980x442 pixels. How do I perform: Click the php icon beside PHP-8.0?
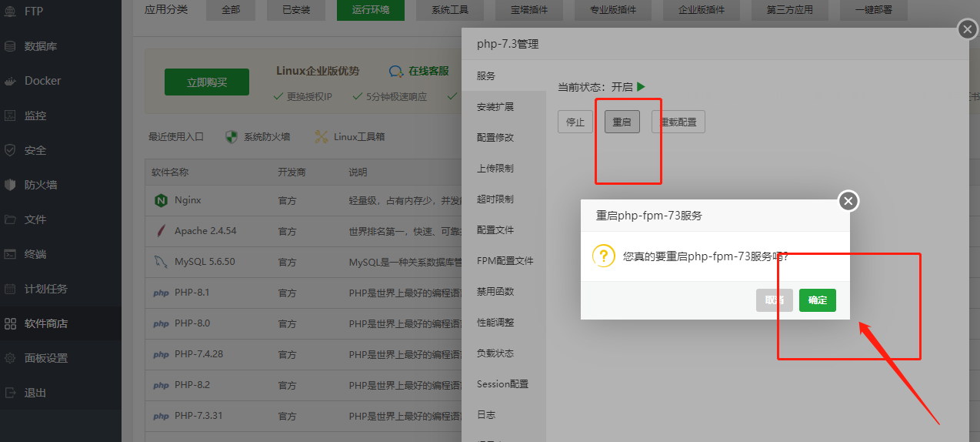(161, 324)
